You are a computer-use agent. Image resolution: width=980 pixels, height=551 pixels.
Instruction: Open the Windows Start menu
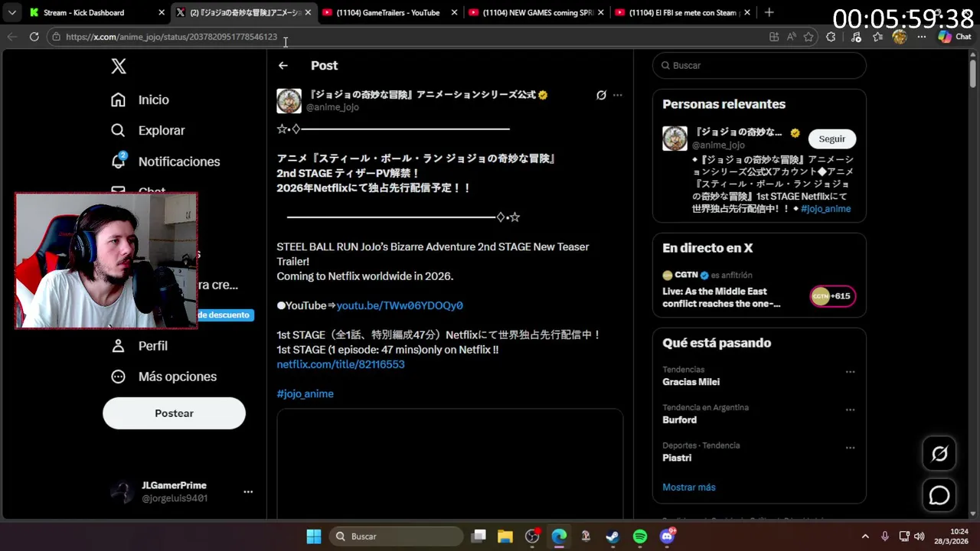pyautogui.click(x=314, y=536)
